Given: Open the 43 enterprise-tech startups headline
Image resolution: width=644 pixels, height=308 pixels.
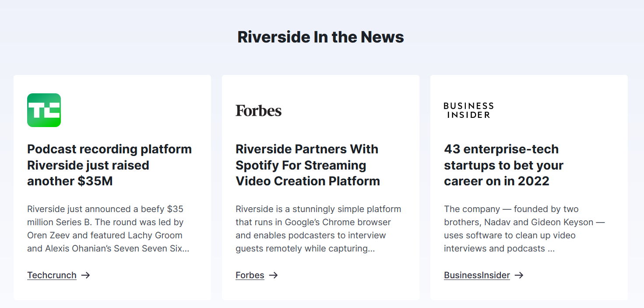Looking at the screenshot, I should (x=503, y=165).
